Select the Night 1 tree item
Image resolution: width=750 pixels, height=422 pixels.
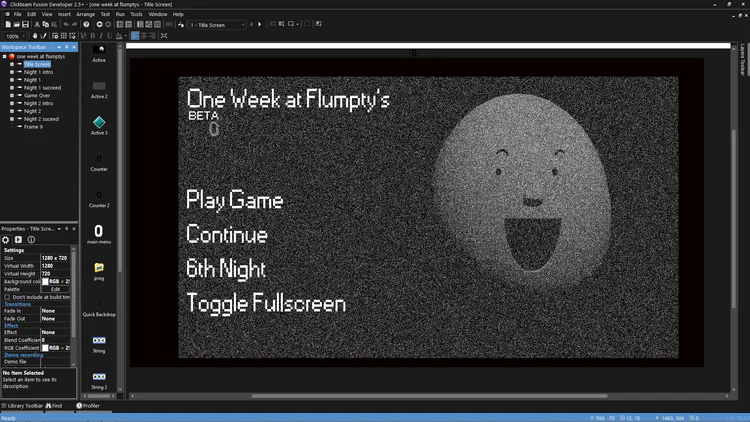tap(32, 80)
